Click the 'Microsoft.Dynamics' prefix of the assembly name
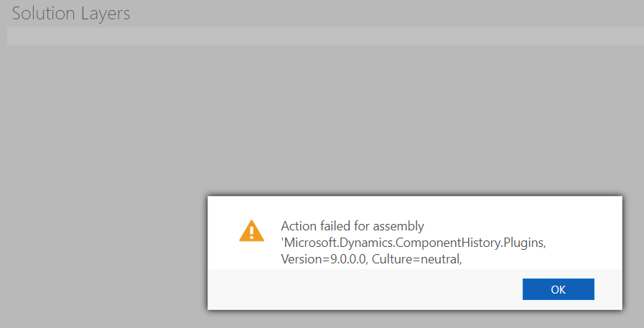Viewport: 644px width, 328px height. [x=337, y=243]
